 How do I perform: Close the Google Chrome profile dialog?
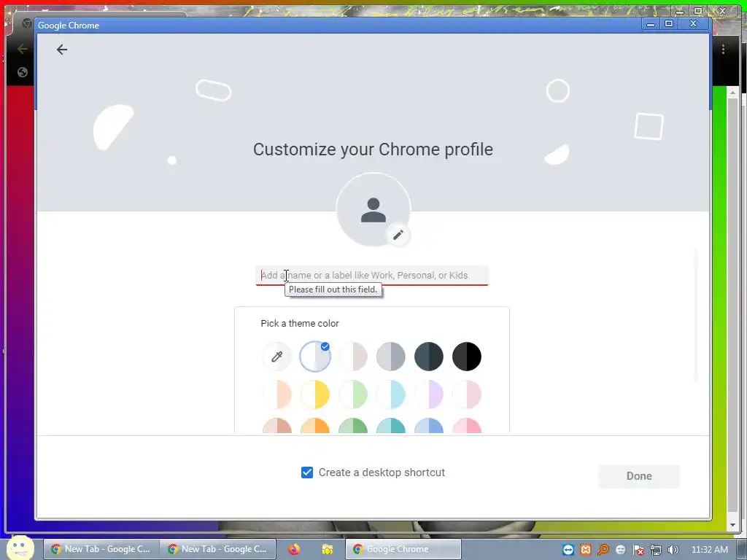(x=694, y=24)
